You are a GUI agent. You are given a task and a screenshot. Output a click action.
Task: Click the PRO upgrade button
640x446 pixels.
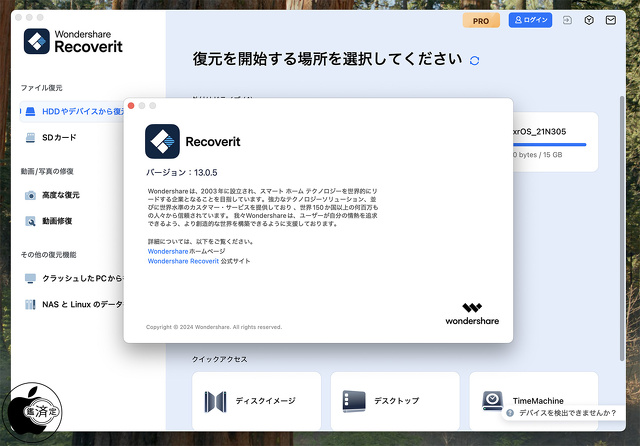point(481,20)
